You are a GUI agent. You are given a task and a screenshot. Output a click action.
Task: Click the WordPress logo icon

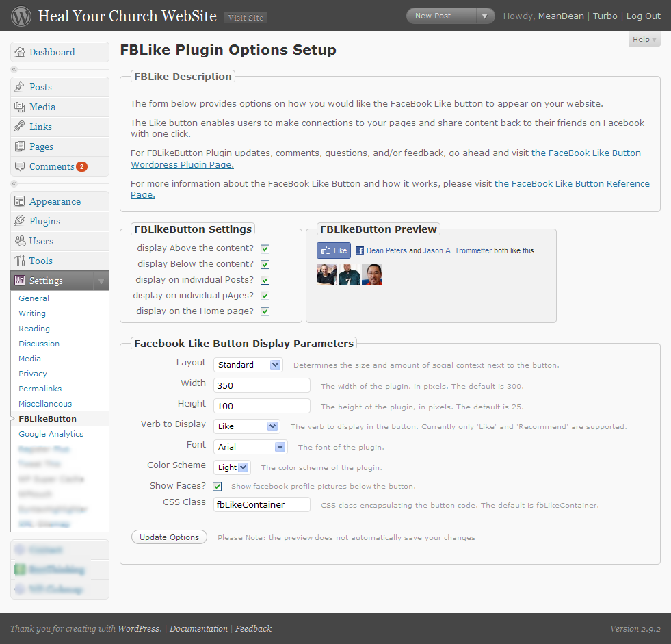pos(21,16)
